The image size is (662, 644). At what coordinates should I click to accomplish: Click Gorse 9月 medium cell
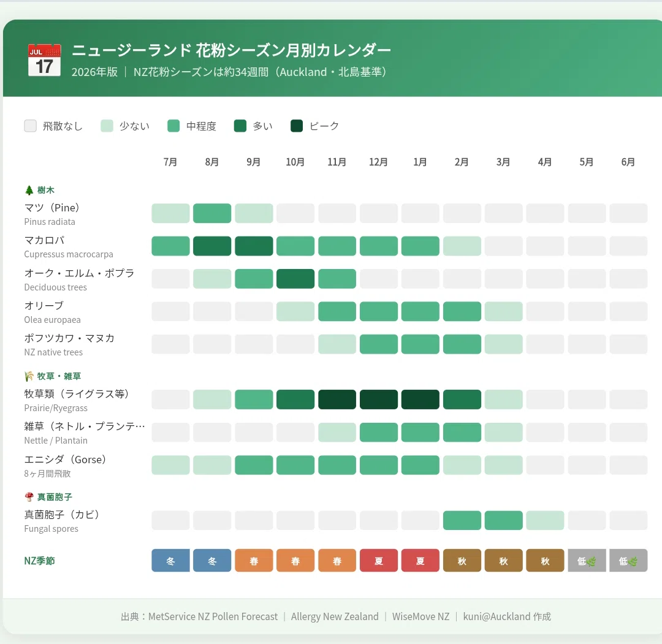click(x=254, y=465)
